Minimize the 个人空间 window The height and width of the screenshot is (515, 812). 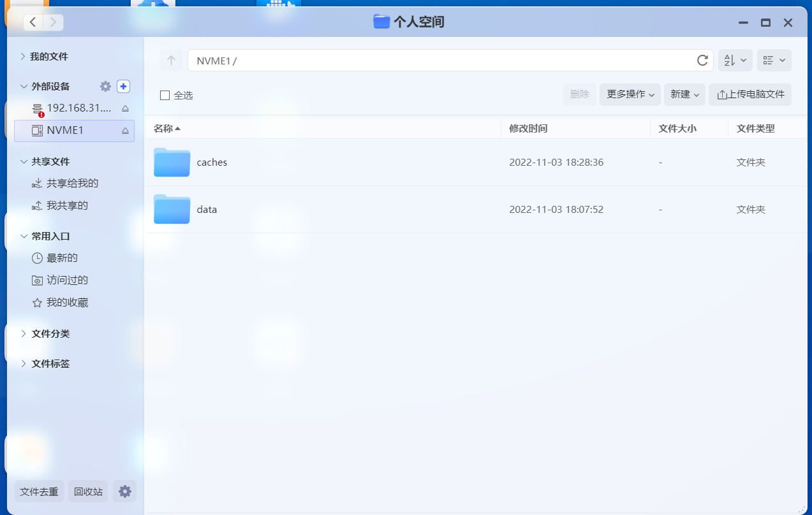pyautogui.click(x=743, y=22)
